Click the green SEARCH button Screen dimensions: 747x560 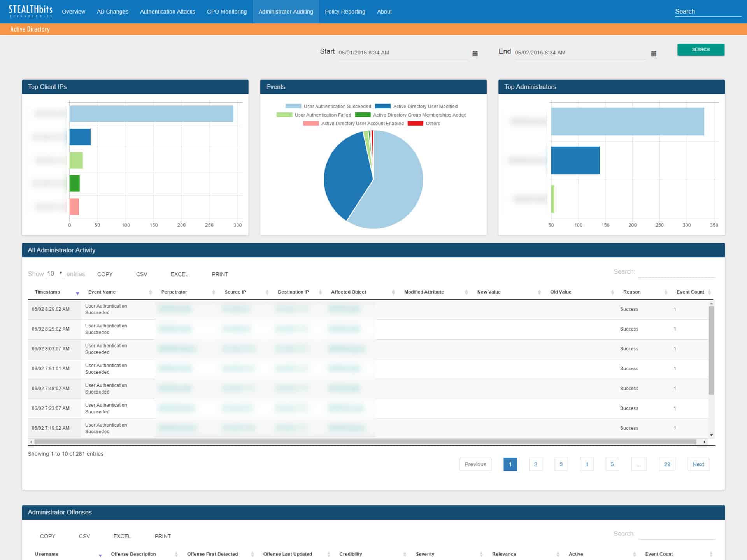coord(701,49)
